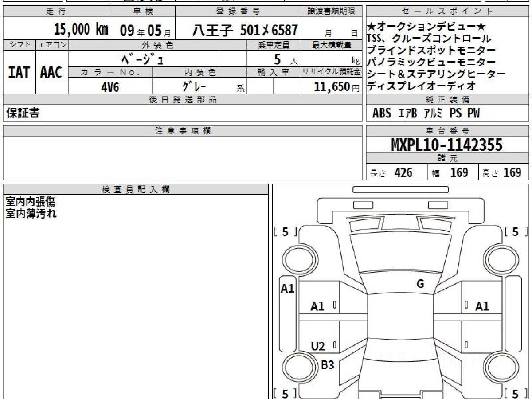532x399 pixels.
Task: Select the ABS equipment code
Action: tap(382, 113)
